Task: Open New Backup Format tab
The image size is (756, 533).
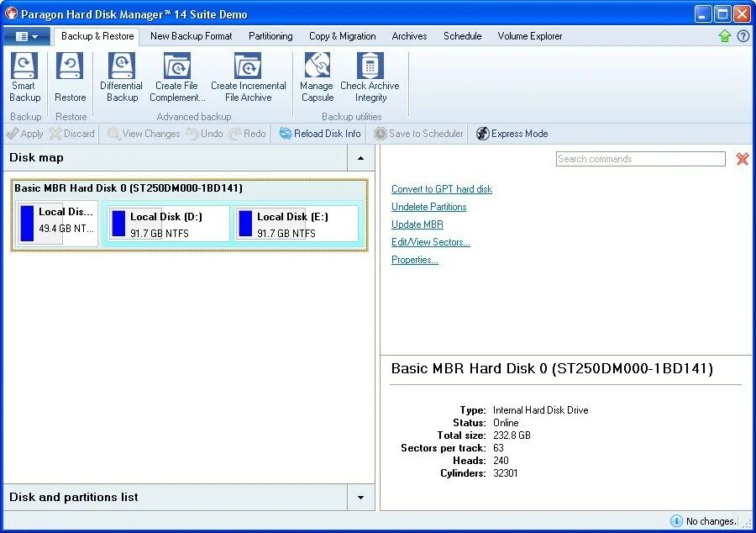Action: 191,36
